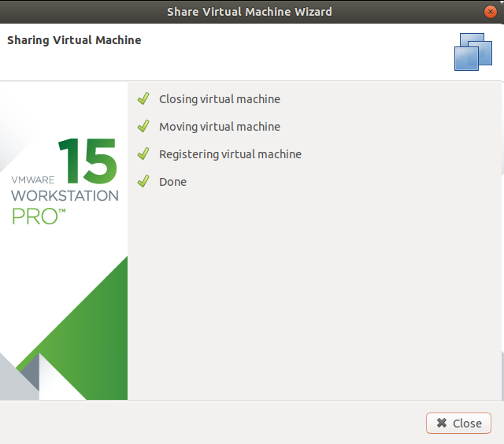
Task: Click the 'Sharing Virtual Machine' heading
Action: tap(74, 40)
